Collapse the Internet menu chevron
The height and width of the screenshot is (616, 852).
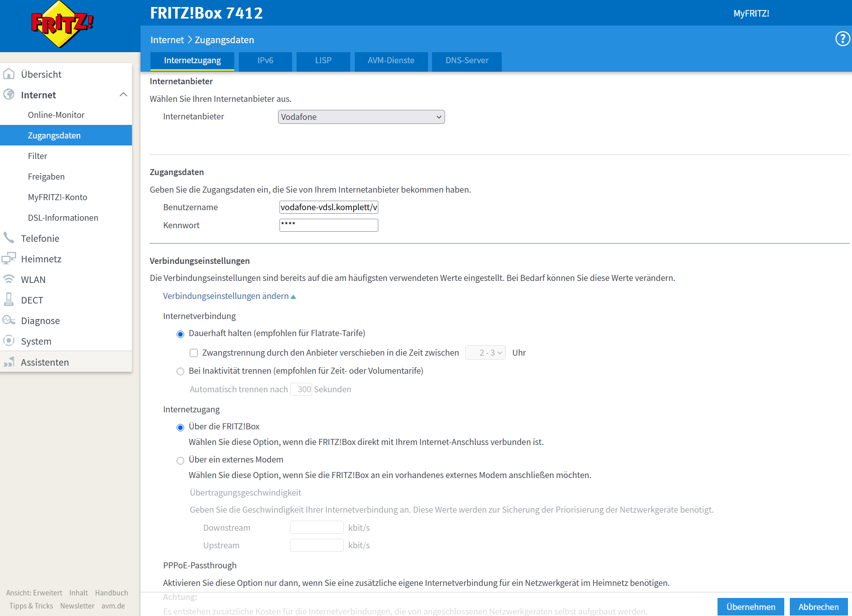click(123, 95)
